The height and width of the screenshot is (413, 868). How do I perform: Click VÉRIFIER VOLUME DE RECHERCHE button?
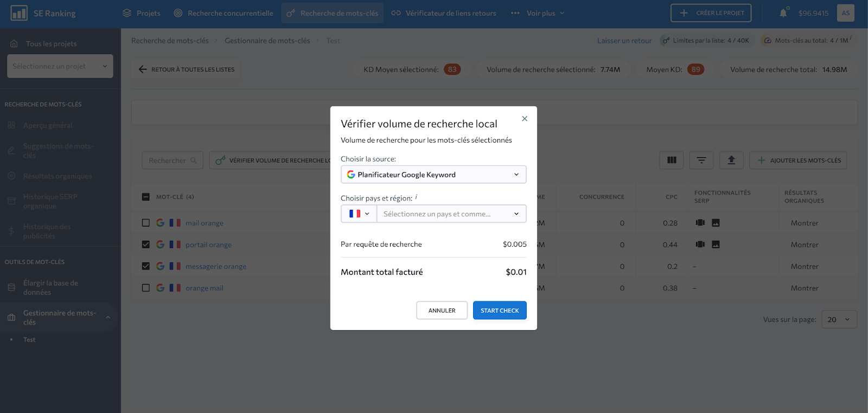coord(270,160)
